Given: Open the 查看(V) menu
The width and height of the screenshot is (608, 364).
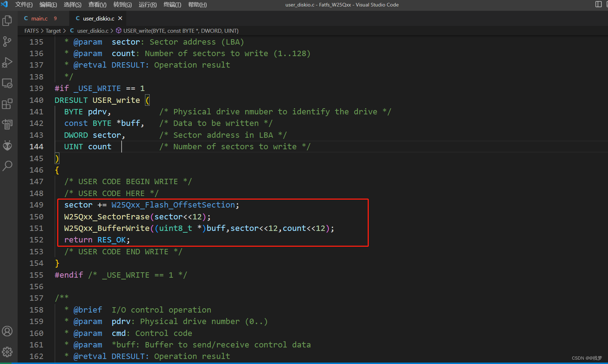Looking at the screenshot, I should (97, 5).
